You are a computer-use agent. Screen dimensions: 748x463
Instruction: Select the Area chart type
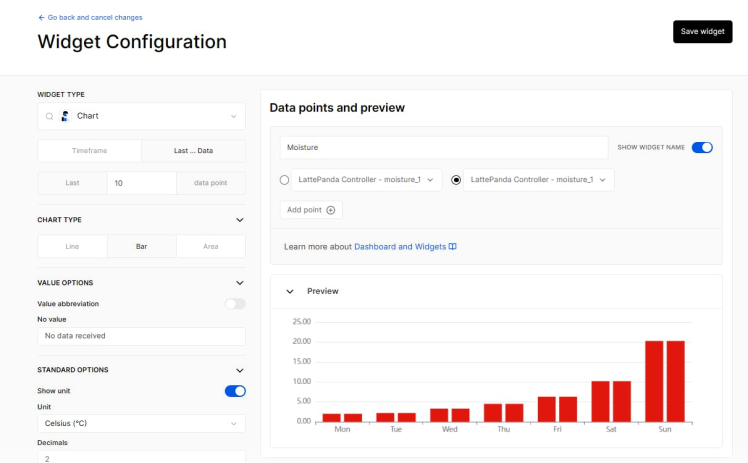210,246
